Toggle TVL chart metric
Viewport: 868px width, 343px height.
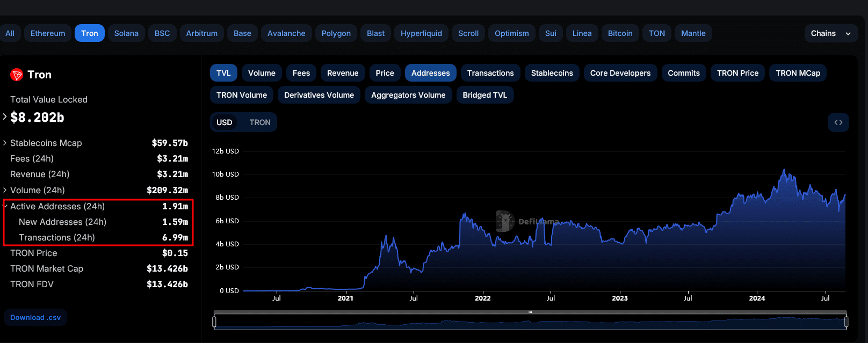click(223, 73)
